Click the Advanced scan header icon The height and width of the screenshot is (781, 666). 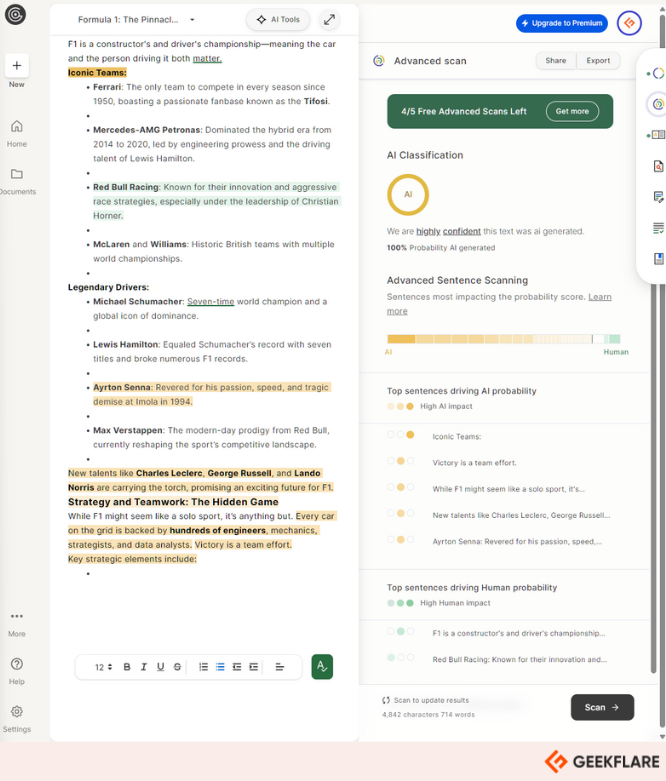tap(379, 61)
